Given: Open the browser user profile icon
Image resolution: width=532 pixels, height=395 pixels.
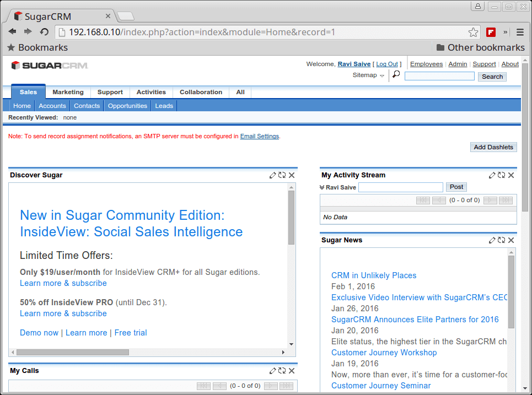Looking at the screenshot, I should (478, 6).
